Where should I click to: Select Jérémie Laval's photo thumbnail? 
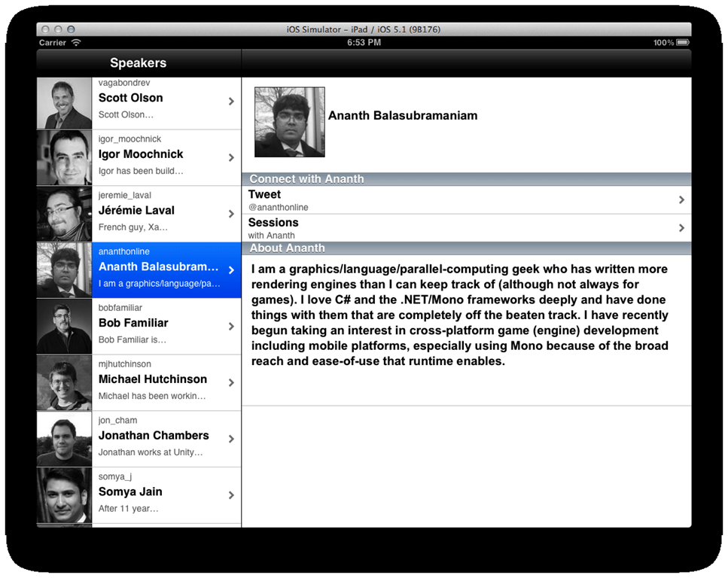click(64, 214)
